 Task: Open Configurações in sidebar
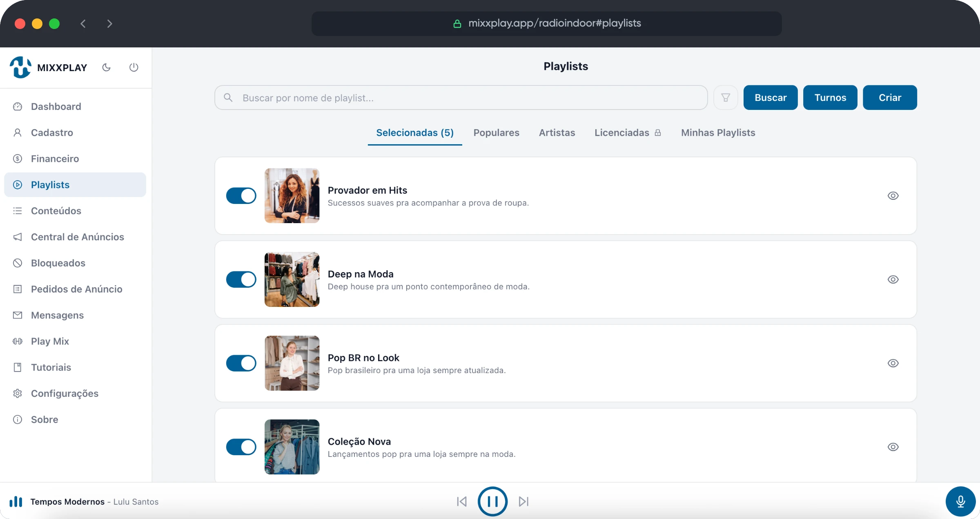[75, 394]
